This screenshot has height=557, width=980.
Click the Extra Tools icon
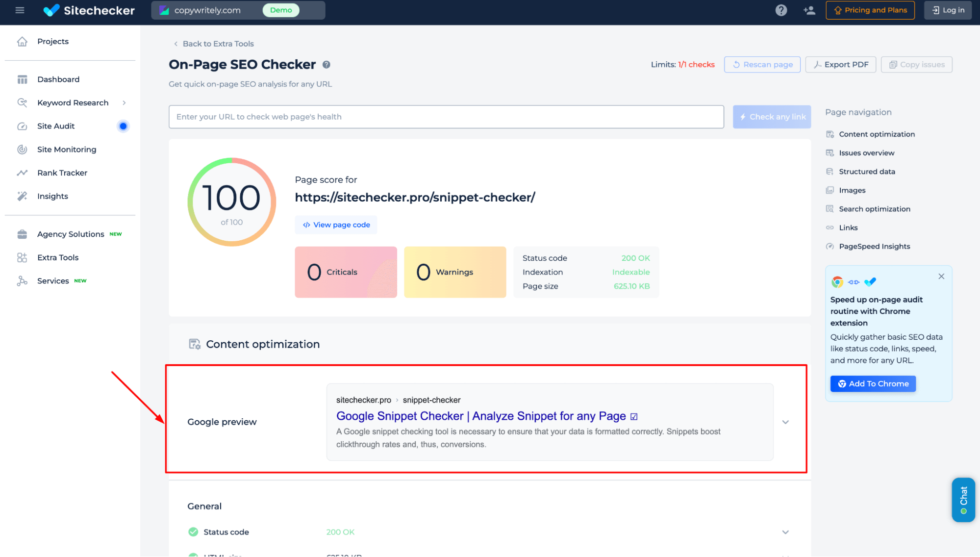[x=22, y=256]
